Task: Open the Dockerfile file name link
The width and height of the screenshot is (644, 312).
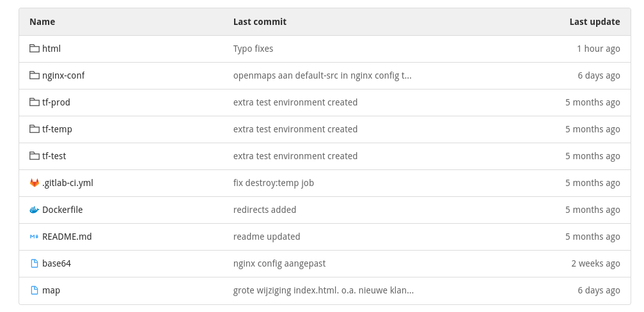Action: click(x=62, y=210)
